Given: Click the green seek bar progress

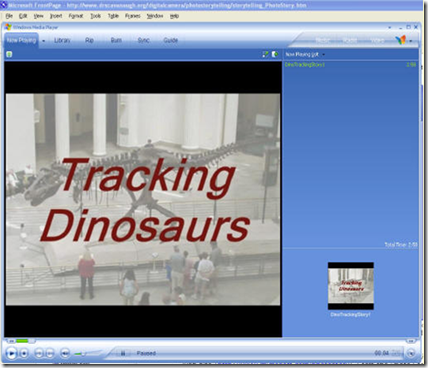Looking at the screenshot, I should click(x=22, y=341).
